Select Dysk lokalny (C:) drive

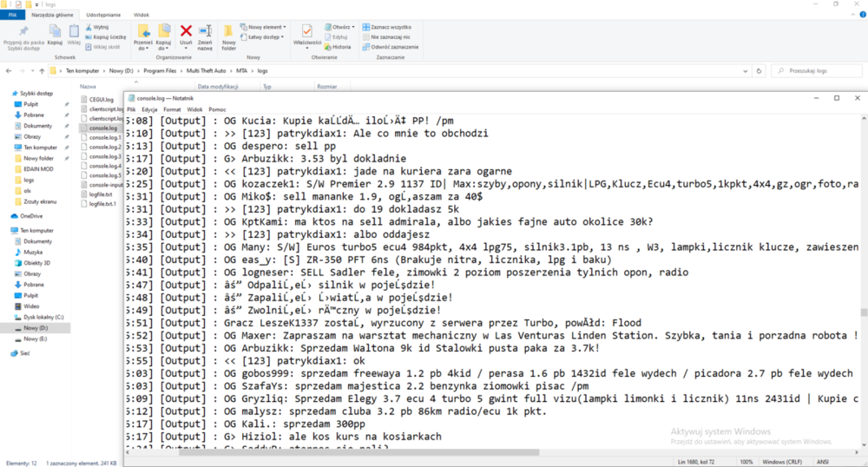click(x=39, y=317)
